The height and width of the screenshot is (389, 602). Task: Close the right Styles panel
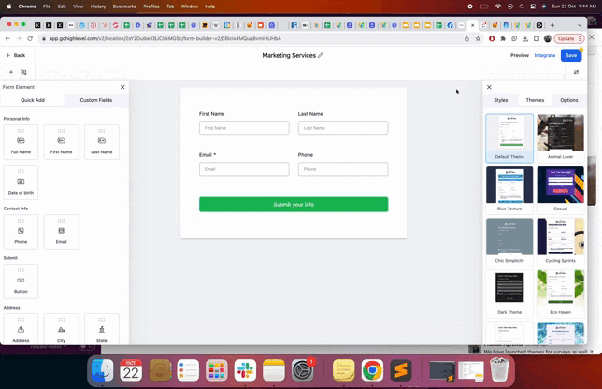[x=489, y=87]
